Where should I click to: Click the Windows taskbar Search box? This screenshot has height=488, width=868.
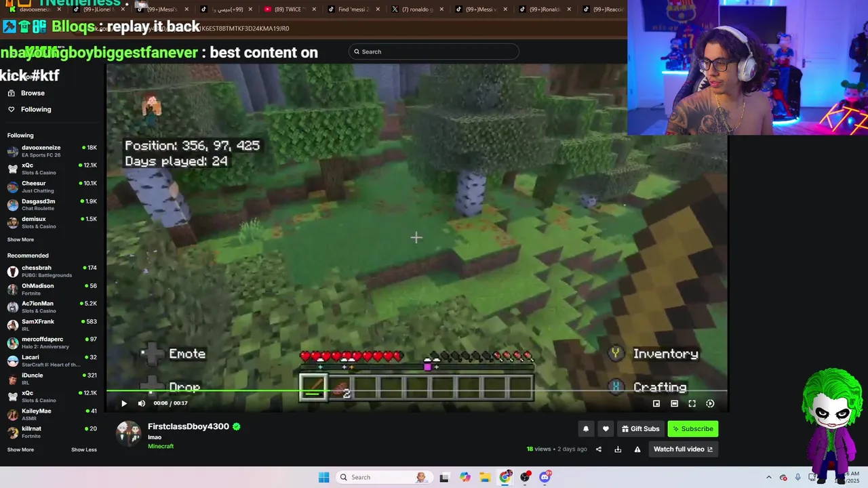(383, 477)
